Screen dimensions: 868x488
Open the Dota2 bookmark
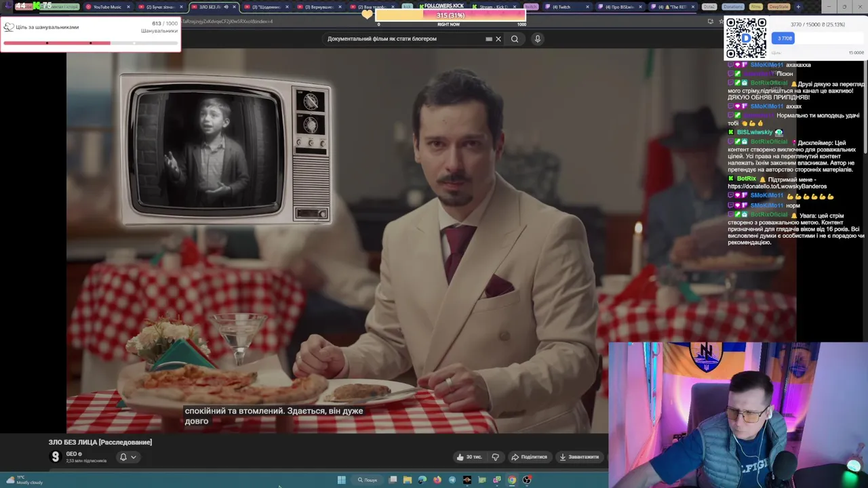(709, 7)
